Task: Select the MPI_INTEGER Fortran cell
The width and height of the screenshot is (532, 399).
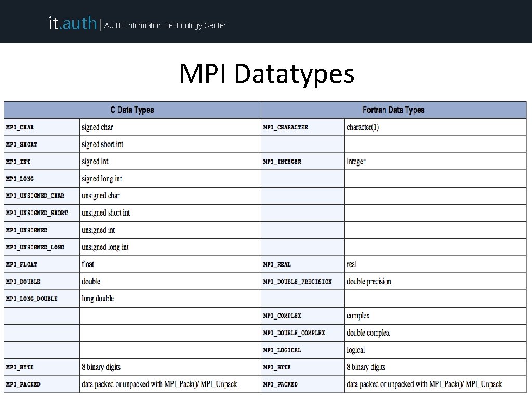Action: tap(303, 162)
